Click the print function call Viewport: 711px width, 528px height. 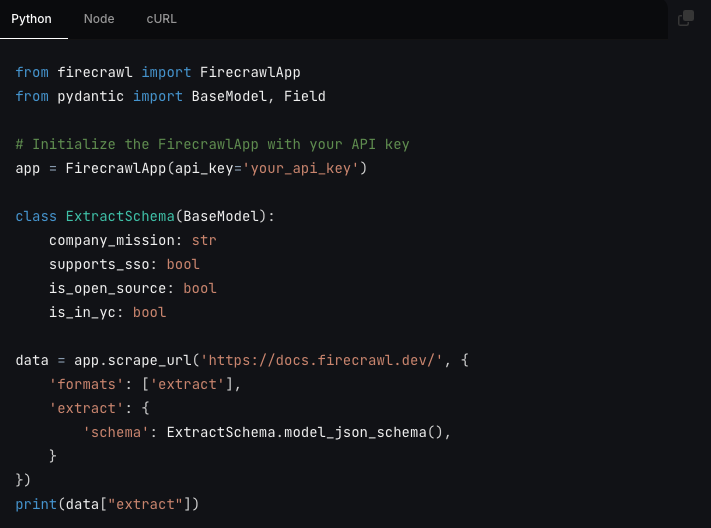point(36,504)
